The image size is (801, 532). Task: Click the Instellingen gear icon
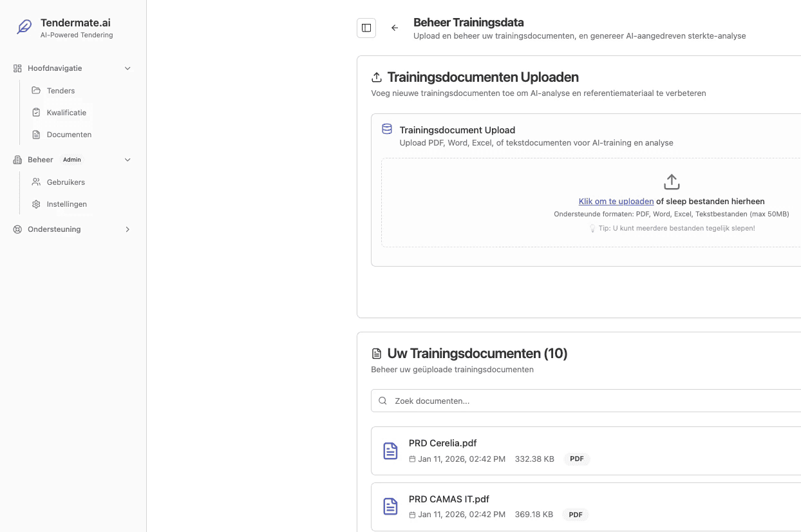(x=36, y=204)
